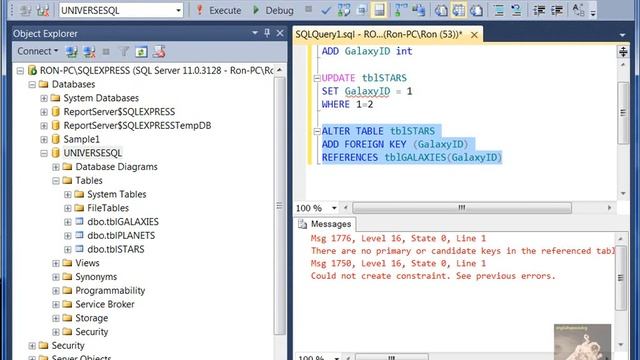The width and height of the screenshot is (640, 360).
Task: Open the Messages results tab
Action: point(325,224)
